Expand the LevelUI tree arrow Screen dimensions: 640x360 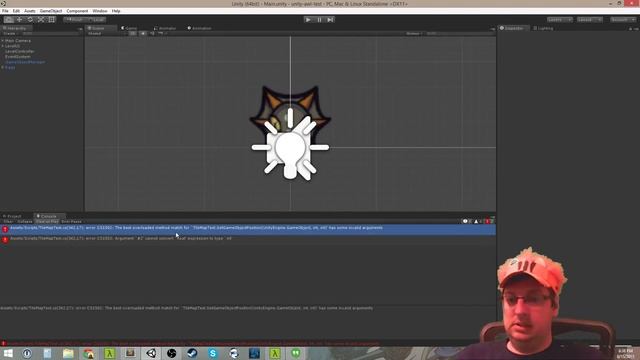point(2,46)
